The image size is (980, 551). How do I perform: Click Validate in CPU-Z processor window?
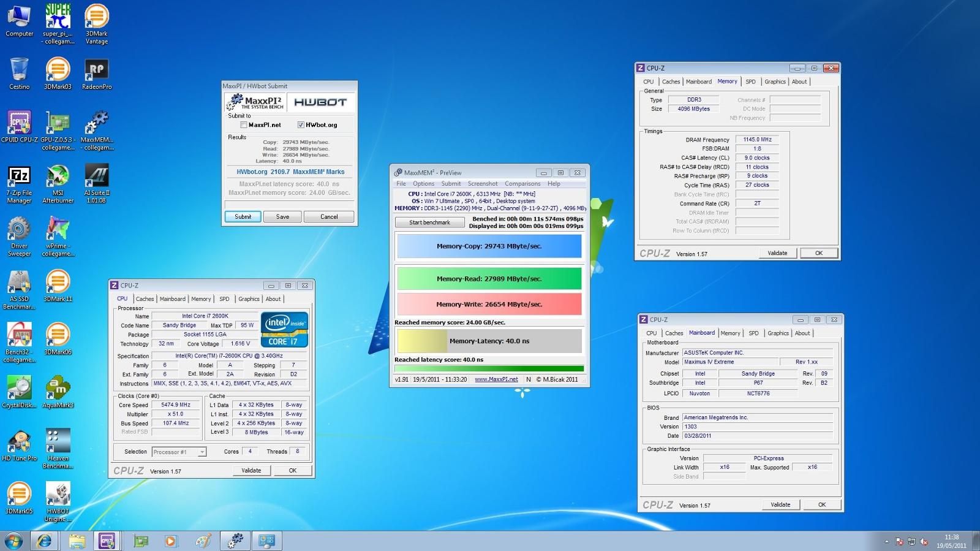[251, 471]
